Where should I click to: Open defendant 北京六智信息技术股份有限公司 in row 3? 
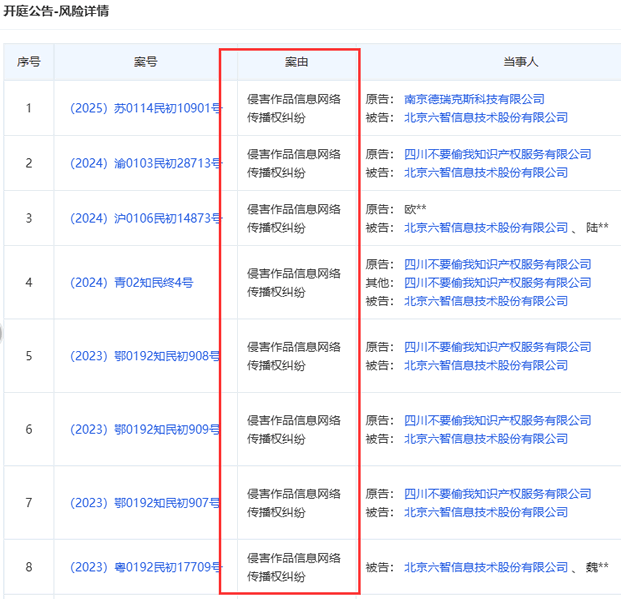coord(486,227)
